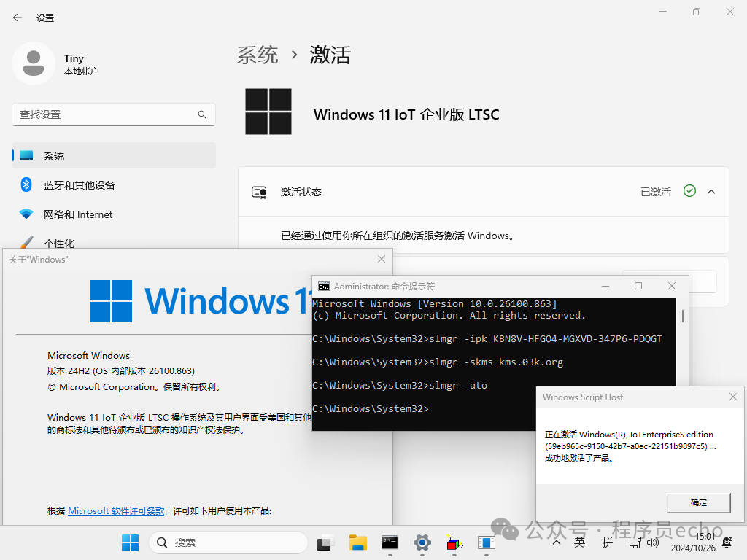Switch to Command Prompt taskbar icon

coord(390,542)
